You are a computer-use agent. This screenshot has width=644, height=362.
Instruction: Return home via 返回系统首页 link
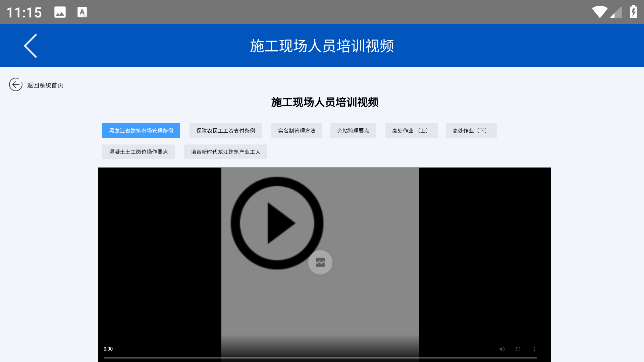tap(45, 85)
